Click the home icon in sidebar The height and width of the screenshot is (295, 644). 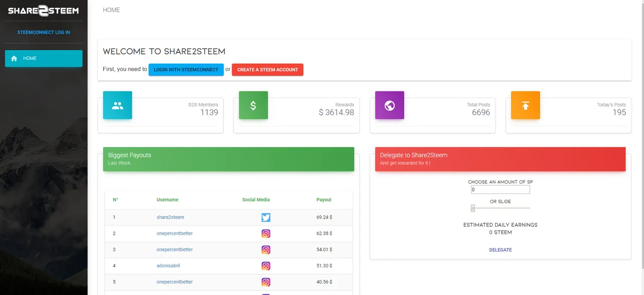pyautogui.click(x=14, y=58)
